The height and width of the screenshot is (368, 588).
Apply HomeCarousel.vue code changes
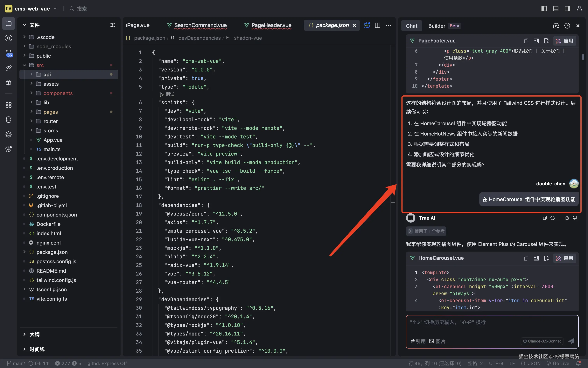[564, 258]
